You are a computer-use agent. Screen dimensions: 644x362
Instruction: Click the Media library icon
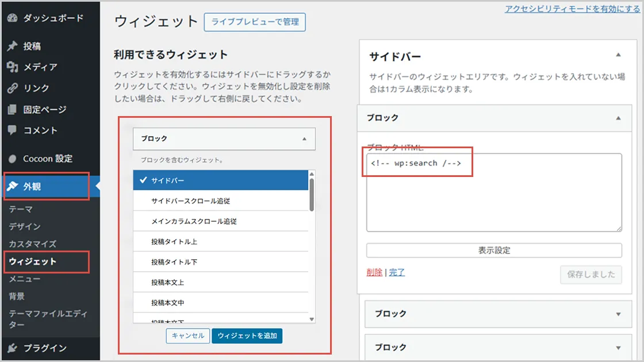tap(13, 67)
